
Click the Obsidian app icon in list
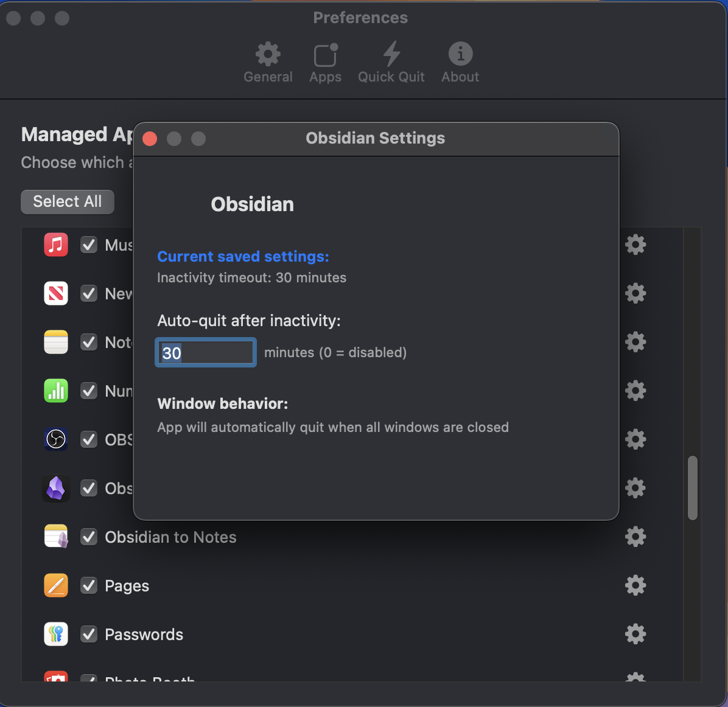tap(56, 489)
